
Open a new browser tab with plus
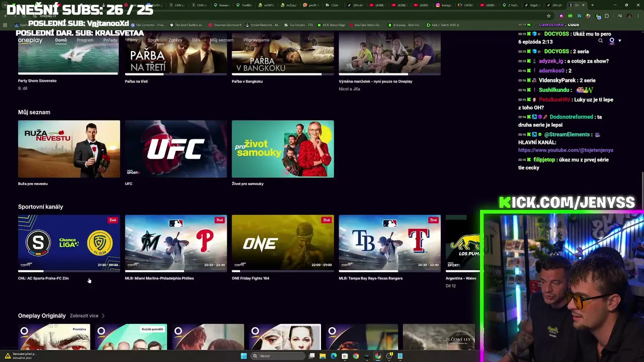click(592, 5)
